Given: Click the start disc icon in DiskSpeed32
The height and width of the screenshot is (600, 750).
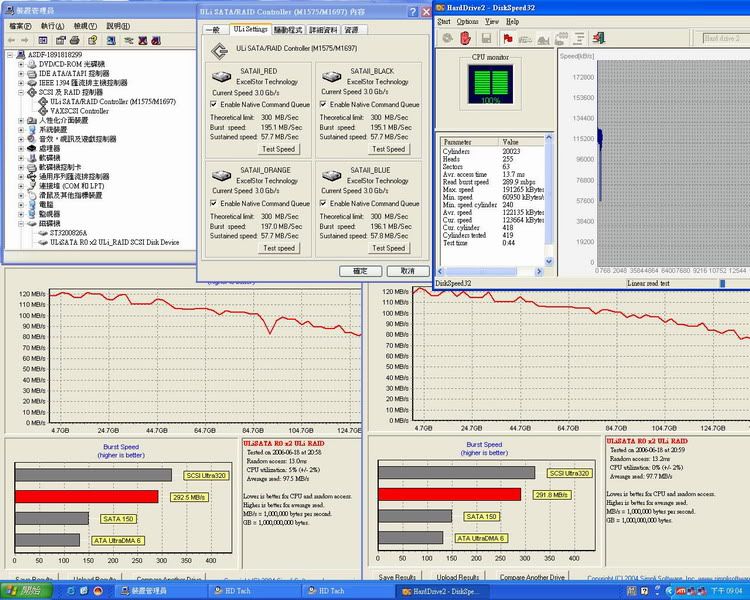Looking at the screenshot, I should click(x=447, y=38).
